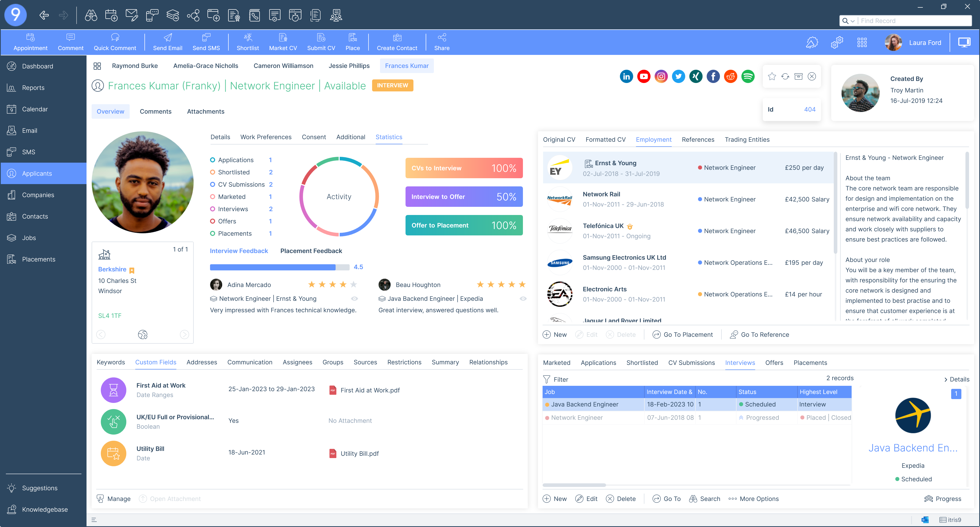This screenshot has width=980, height=527.
Task: Open the Twitter social icon
Action: click(678, 77)
